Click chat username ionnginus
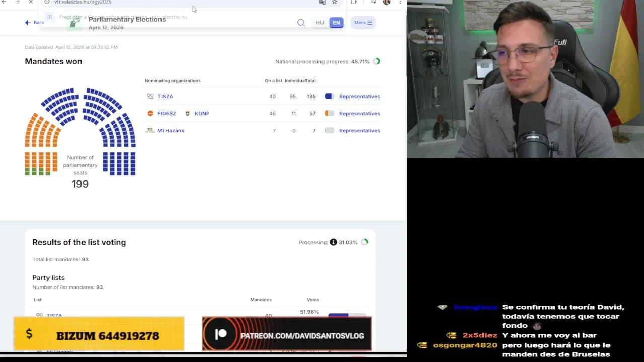 click(475, 307)
